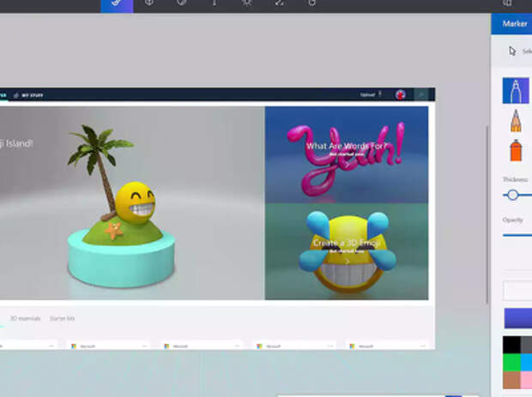Open the Stickers tool

[x=181, y=4]
